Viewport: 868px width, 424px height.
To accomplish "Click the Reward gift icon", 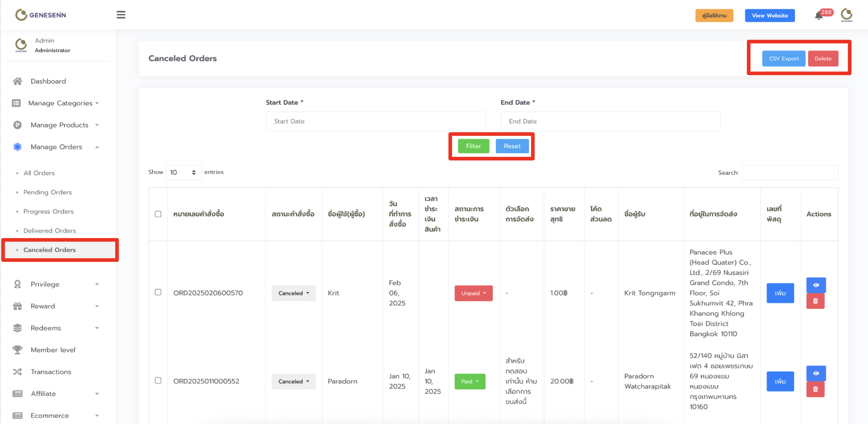I will [17, 306].
